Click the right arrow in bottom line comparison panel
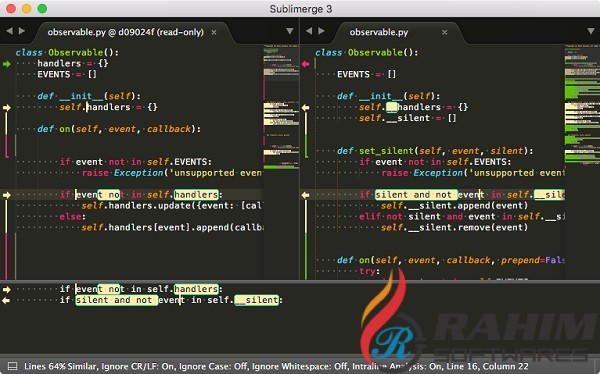The height and width of the screenshot is (374, 600). click(x=7, y=289)
